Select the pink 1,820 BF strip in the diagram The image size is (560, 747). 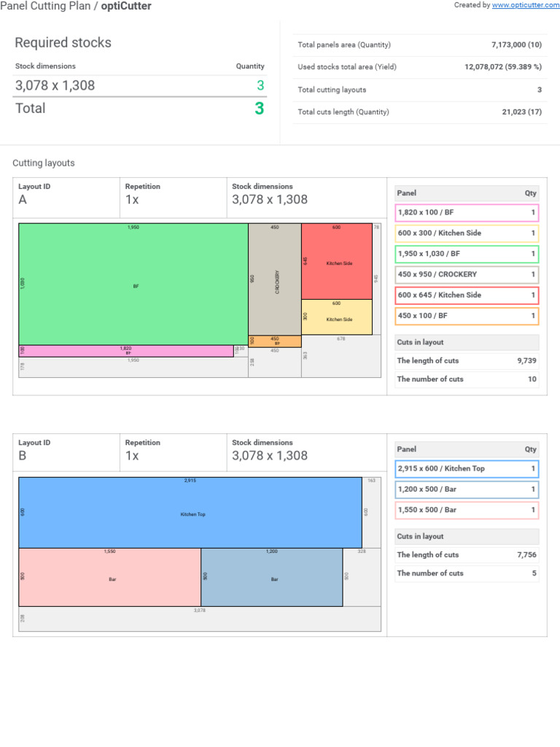coord(126,351)
